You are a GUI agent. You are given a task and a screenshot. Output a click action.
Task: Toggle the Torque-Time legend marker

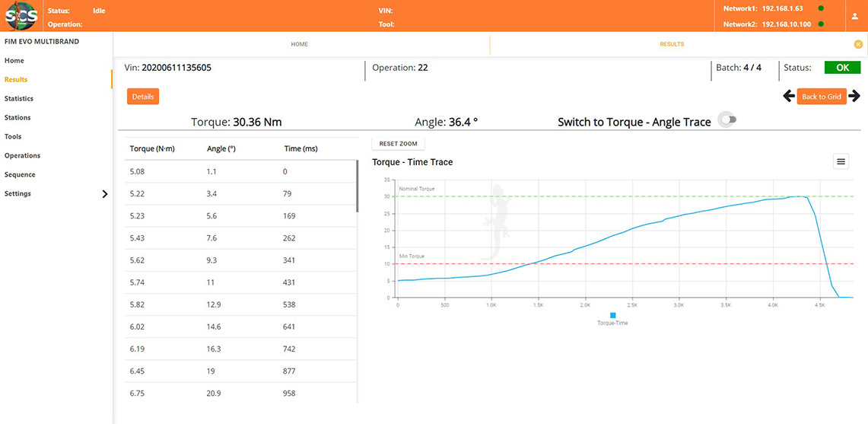tap(612, 314)
